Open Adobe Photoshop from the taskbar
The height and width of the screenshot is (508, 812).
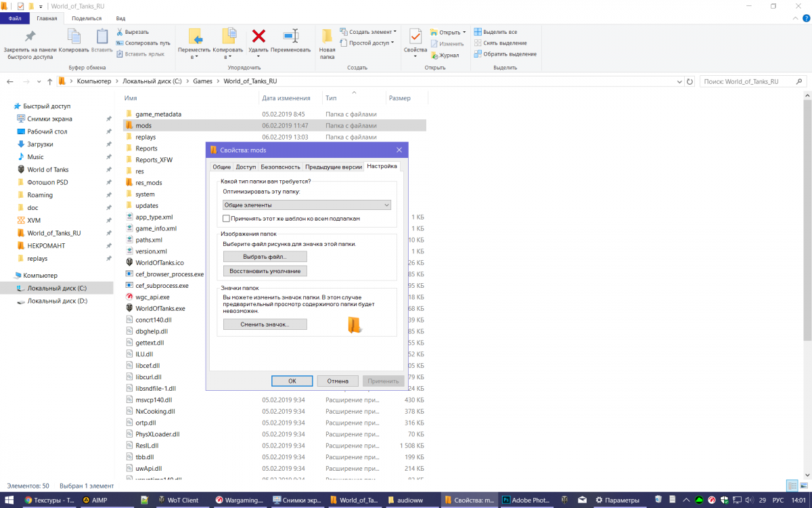coord(526,500)
